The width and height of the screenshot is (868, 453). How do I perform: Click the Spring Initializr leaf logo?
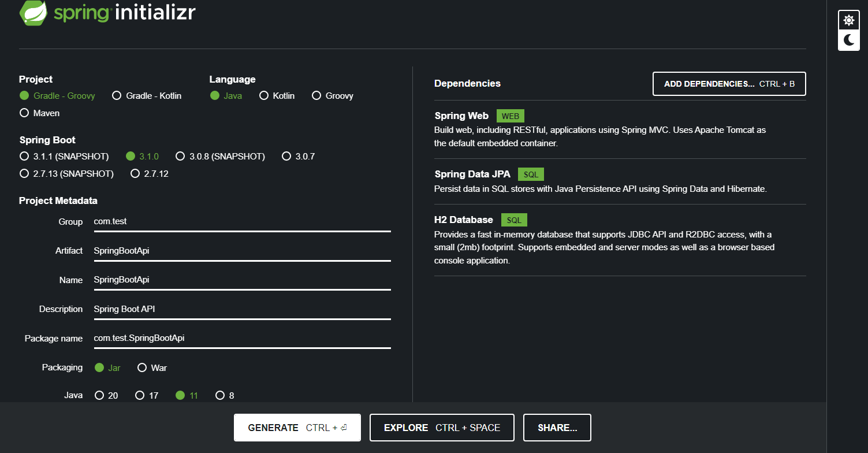(x=33, y=13)
